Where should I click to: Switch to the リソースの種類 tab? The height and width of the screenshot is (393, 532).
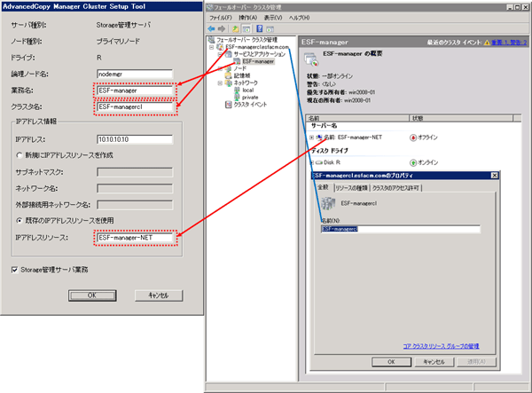tap(351, 188)
